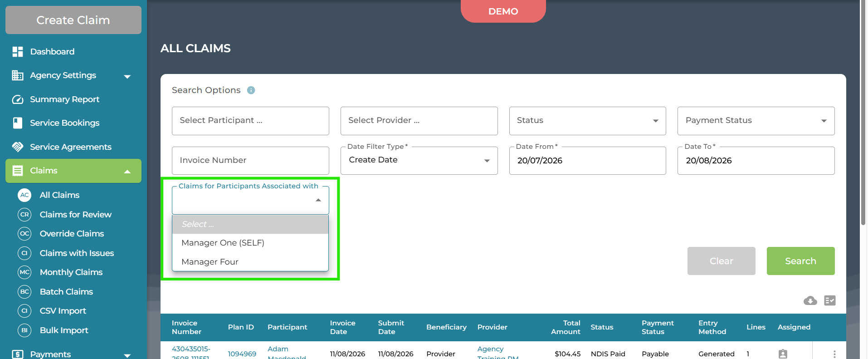
Task: Expand the Agency Settings submenu arrow
Action: click(x=127, y=77)
